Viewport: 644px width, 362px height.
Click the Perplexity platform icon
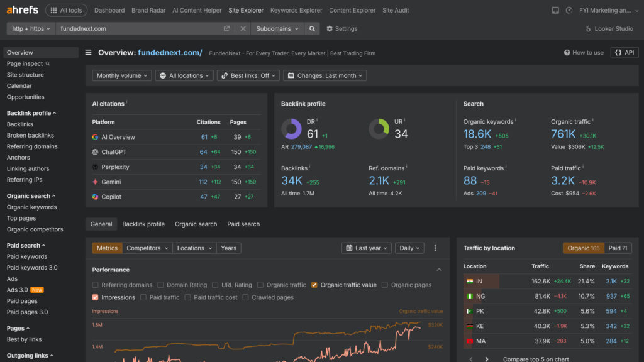click(x=96, y=167)
